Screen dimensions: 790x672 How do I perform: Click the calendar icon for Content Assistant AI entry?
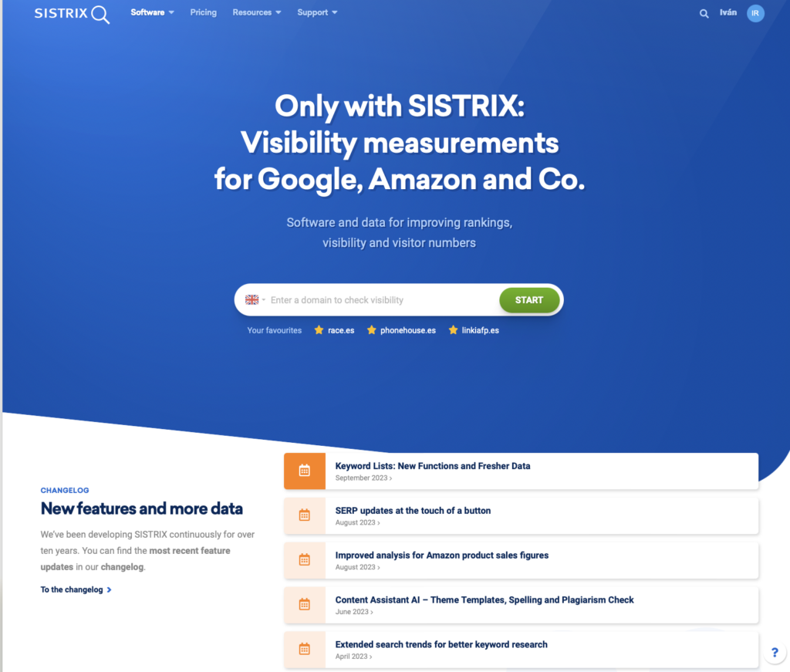tap(304, 605)
